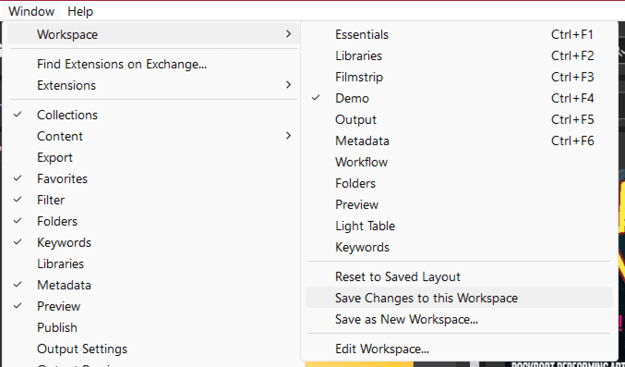
Task: Switch to the Light Table workspace
Action: 459,226
